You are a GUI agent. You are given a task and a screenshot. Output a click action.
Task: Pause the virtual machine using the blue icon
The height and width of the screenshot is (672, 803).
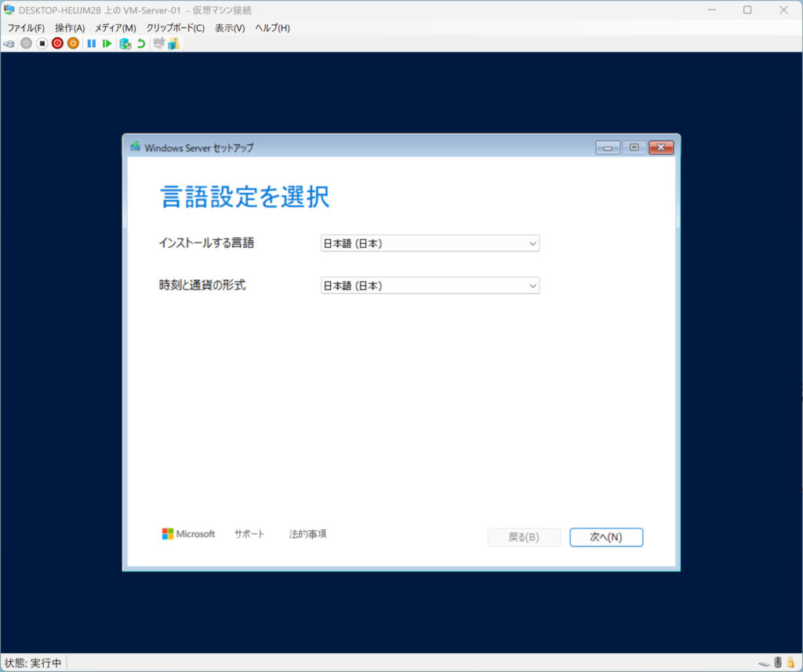[92, 43]
